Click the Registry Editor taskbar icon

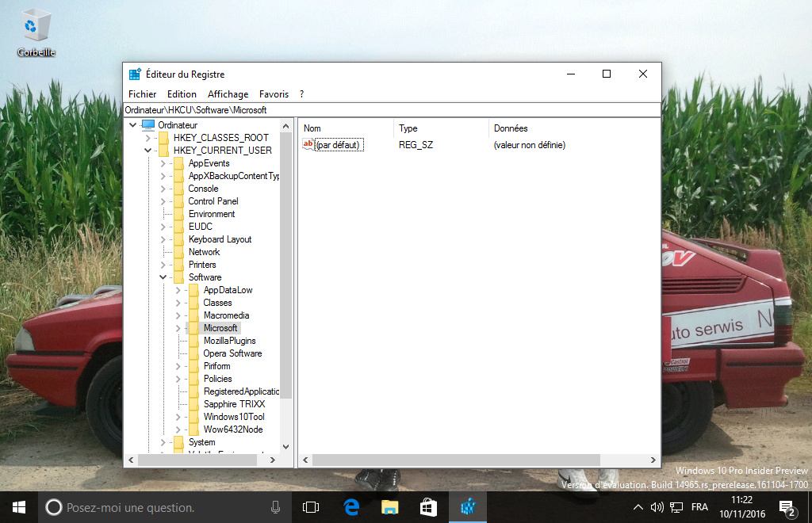[x=468, y=507]
